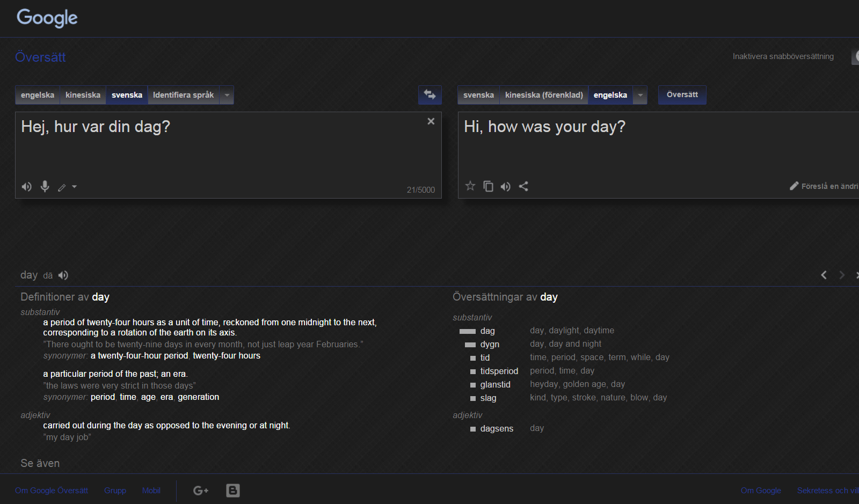Play pronunciation of the word day
This screenshot has height=504, width=859.
(x=63, y=275)
